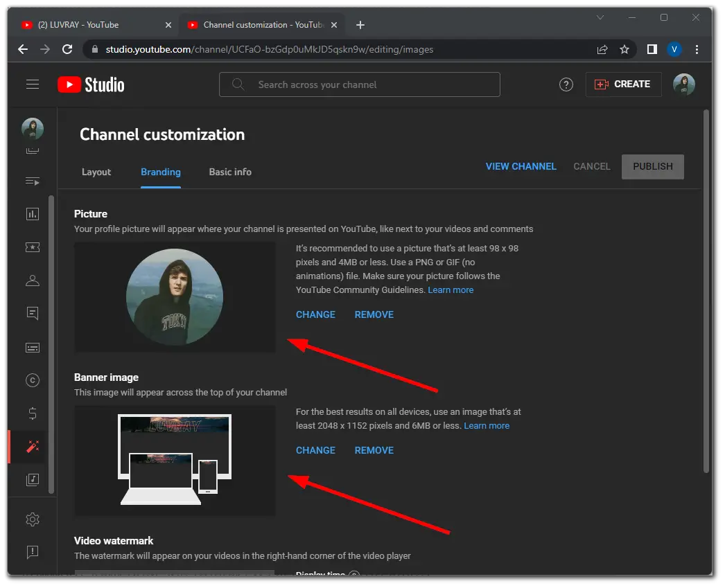The height and width of the screenshot is (588, 725).
Task: Open the account avatar in the header
Action: pyautogui.click(x=684, y=84)
